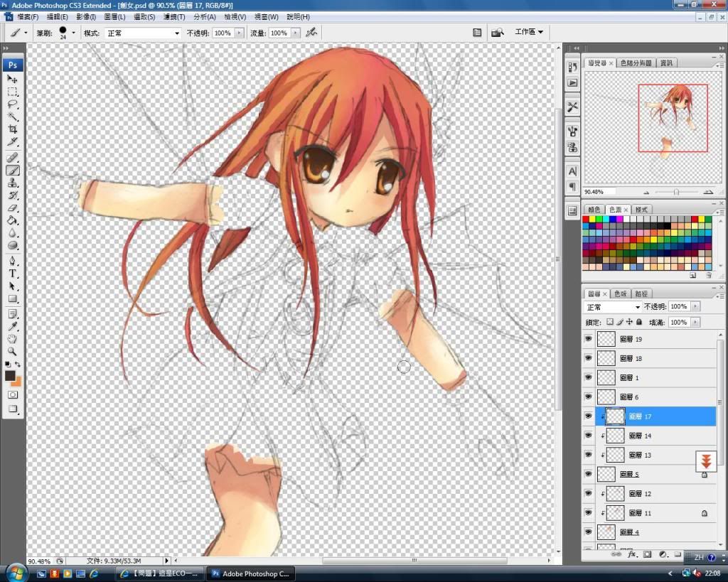Adjust the Navigator zoom slider

[677, 192]
